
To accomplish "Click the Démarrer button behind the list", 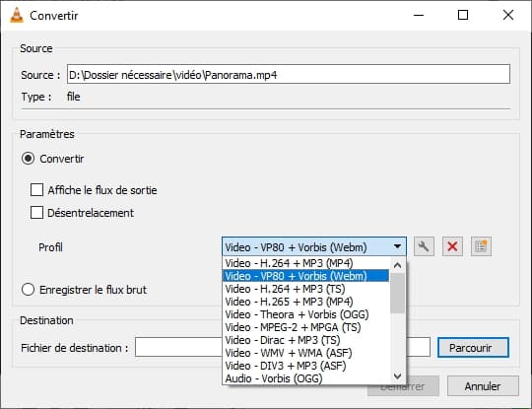I will click(x=423, y=390).
